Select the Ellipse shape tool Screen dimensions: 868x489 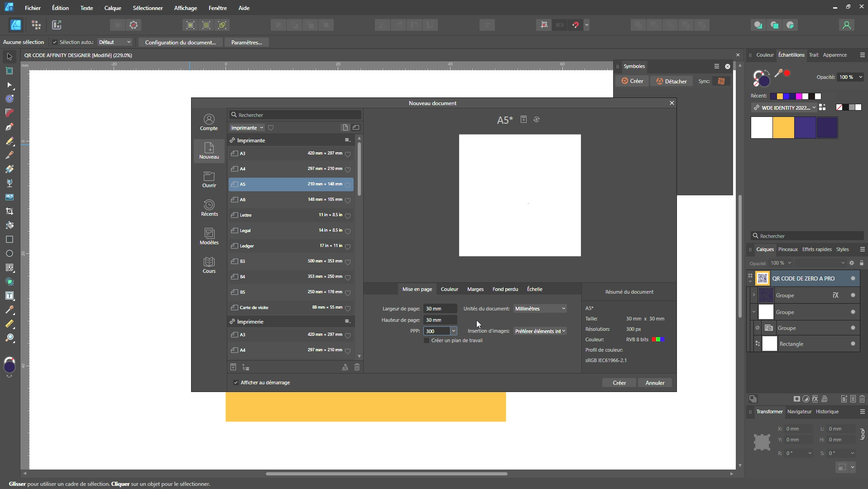pyautogui.click(x=10, y=253)
